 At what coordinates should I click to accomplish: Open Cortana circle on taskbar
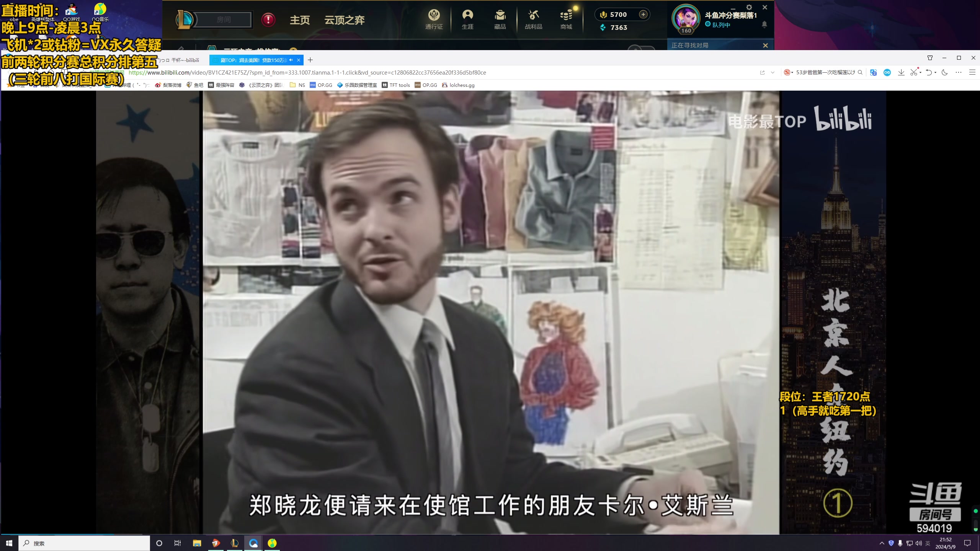coord(159,543)
